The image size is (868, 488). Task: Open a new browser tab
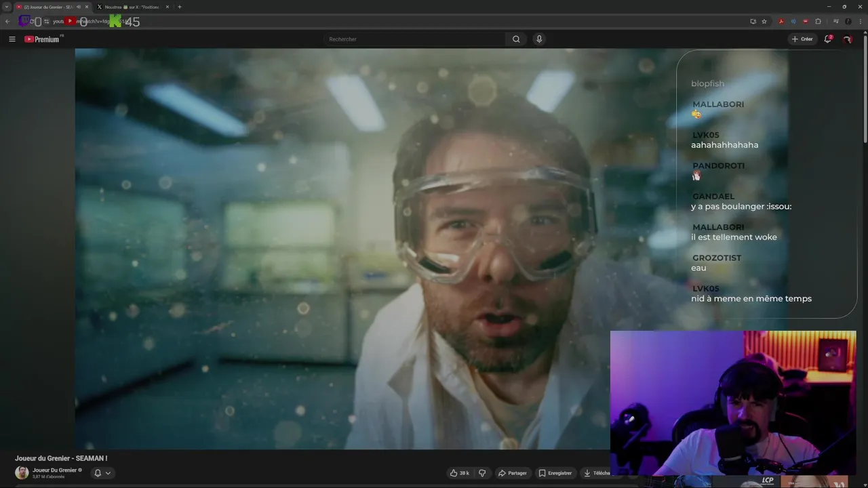[x=180, y=7]
